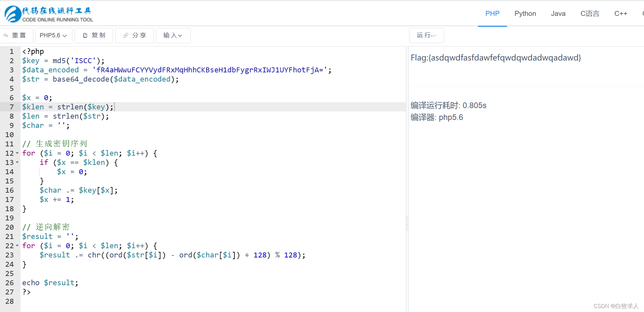Image resolution: width=644 pixels, height=312 pixels.
Task: Click the $len = strlen($str) line
Action: point(65,116)
